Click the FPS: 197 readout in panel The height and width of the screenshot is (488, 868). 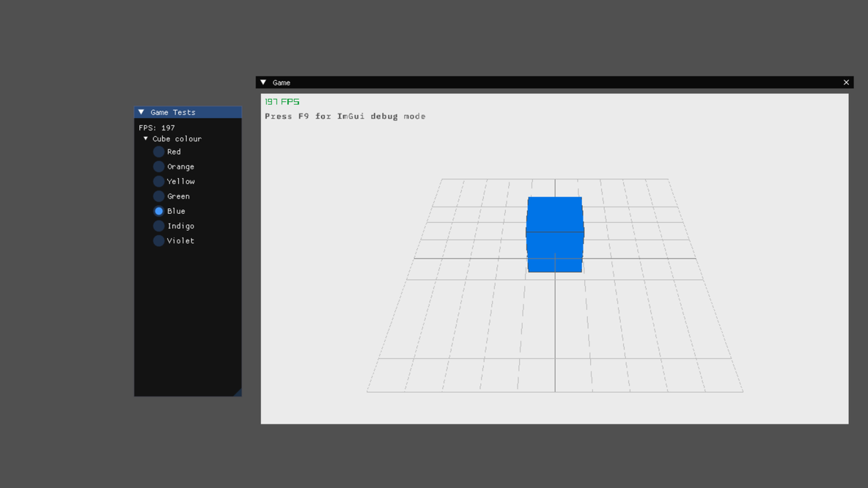click(157, 127)
